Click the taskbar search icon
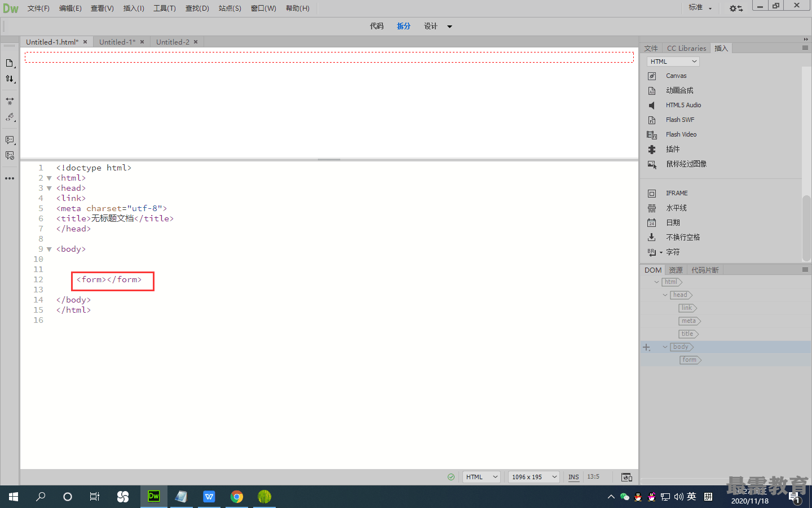The width and height of the screenshot is (812, 508). pyautogui.click(x=41, y=497)
